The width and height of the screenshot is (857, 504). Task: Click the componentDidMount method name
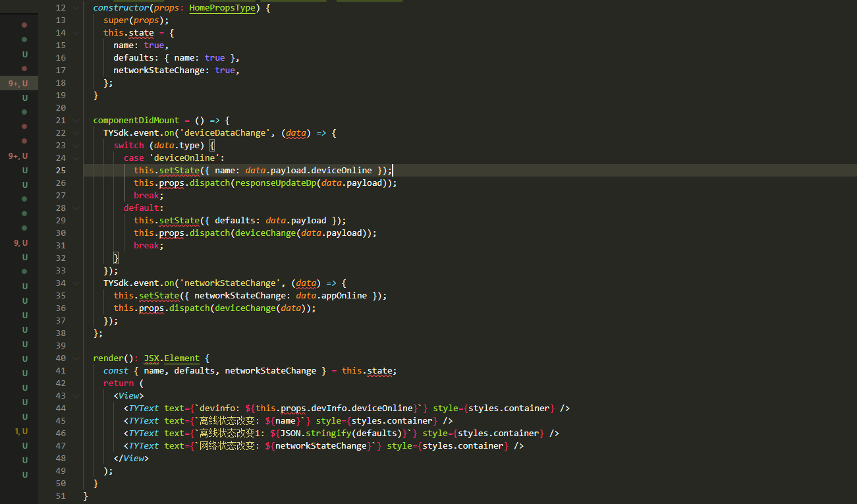pyautogui.click(x=136, y=121)
